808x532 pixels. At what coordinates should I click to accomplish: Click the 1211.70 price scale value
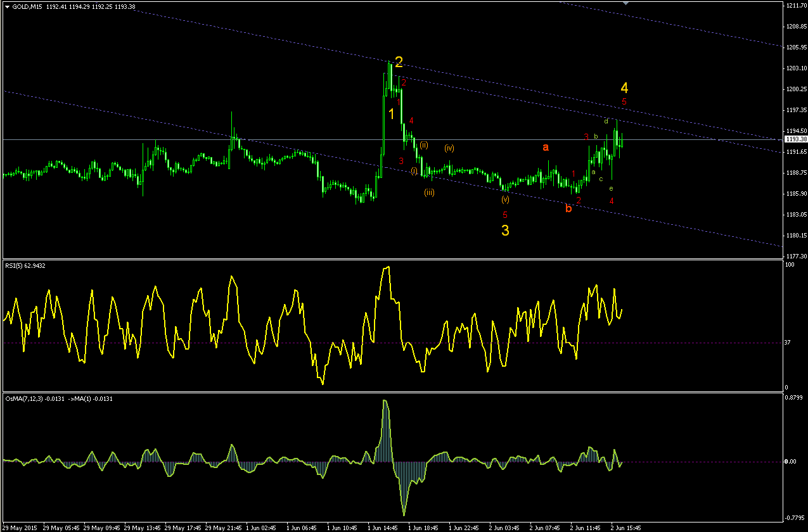795,6
